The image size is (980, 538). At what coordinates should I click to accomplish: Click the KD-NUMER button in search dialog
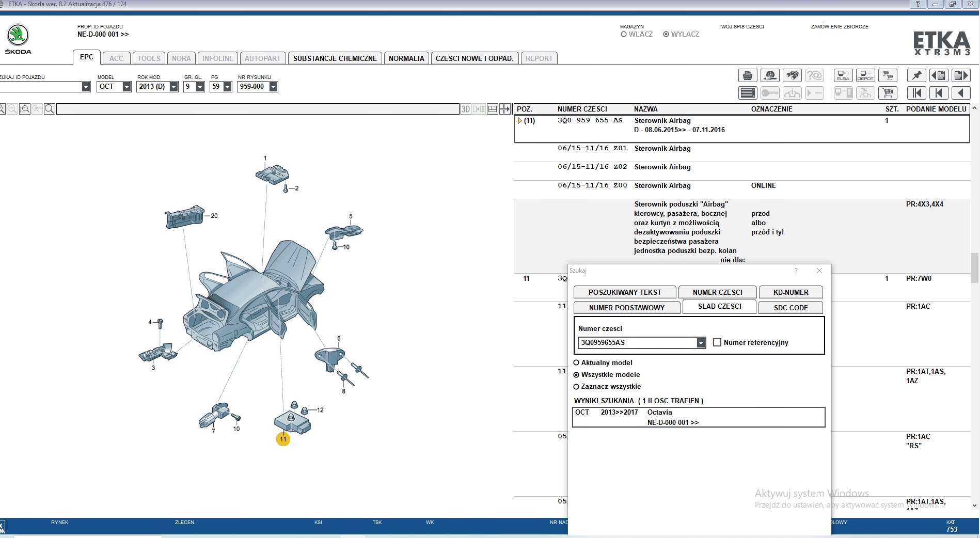pos(790,292)
